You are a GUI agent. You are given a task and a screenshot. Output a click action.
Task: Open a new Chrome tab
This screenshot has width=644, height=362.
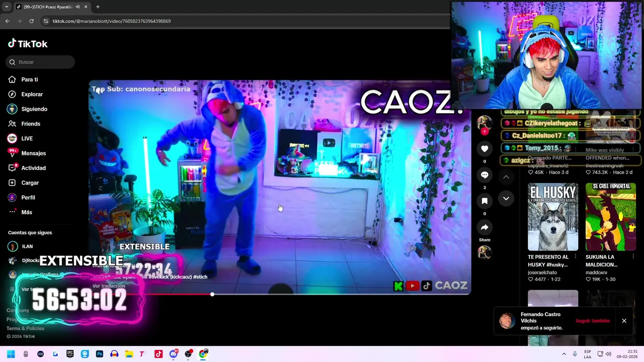[98, 7]
